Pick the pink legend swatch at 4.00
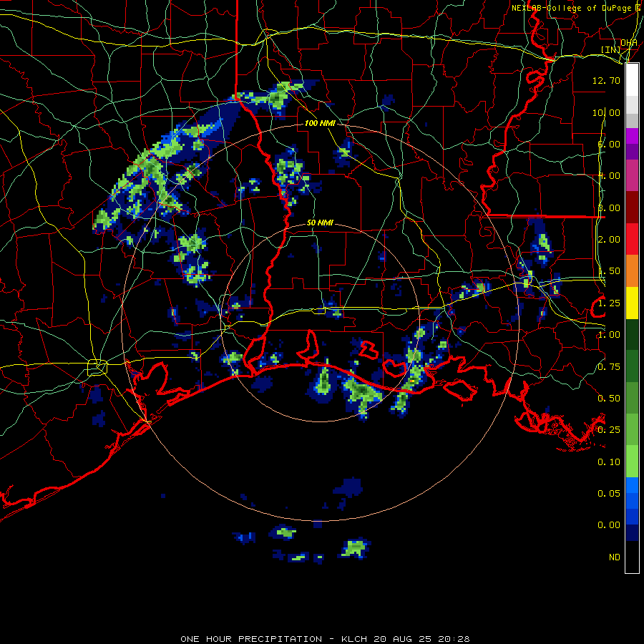Image resolution: width=644 pixels, height=644 pixels. tap(632, 176)
